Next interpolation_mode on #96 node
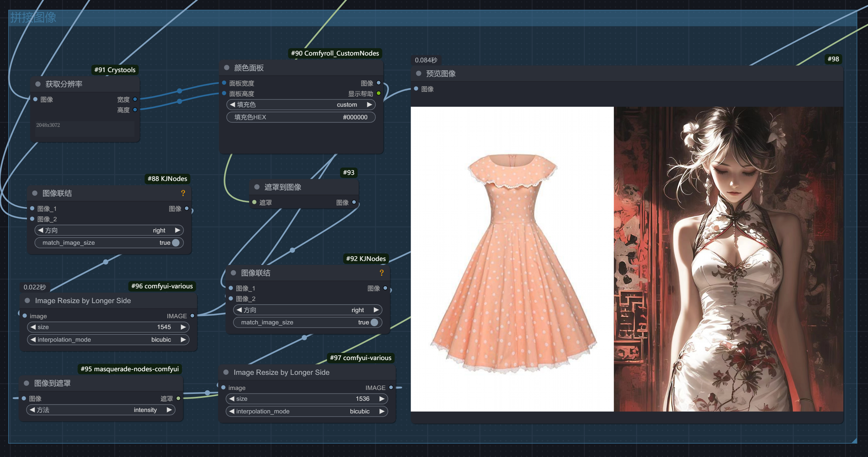868x457 pixels. (183, 340)
